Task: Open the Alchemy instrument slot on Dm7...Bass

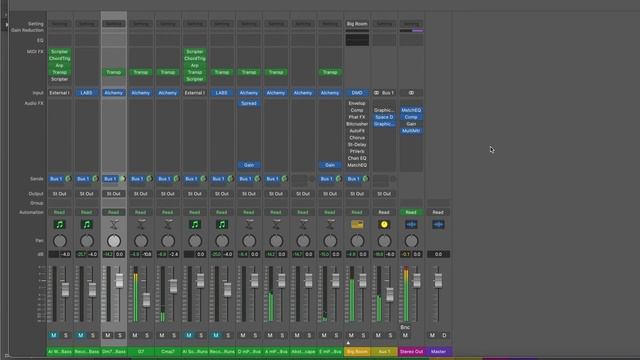Action: coord(113,93)
